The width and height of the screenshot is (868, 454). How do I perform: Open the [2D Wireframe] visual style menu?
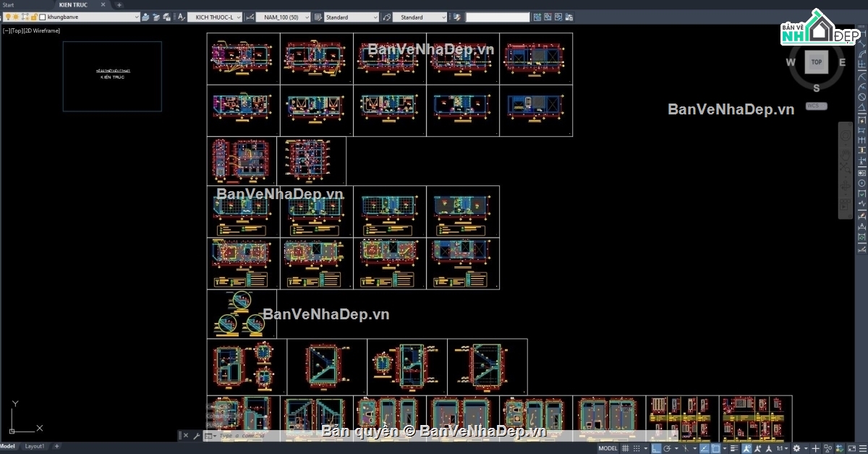pos(42,30)
